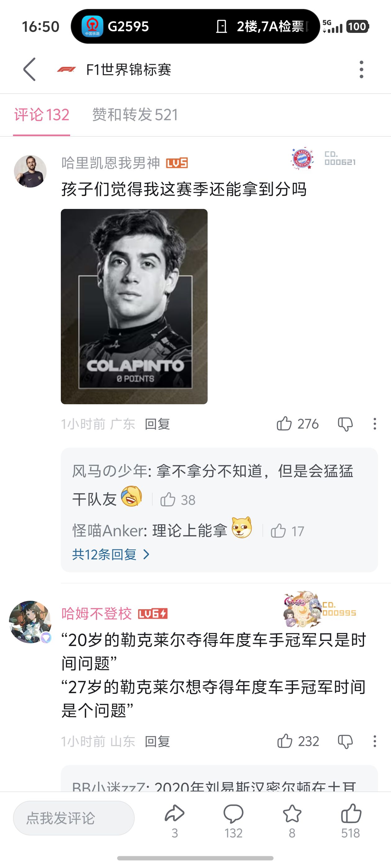Open the G2595 train ticket status pill
The height and width of the screenshot is (868, 391).
(195, 26)
